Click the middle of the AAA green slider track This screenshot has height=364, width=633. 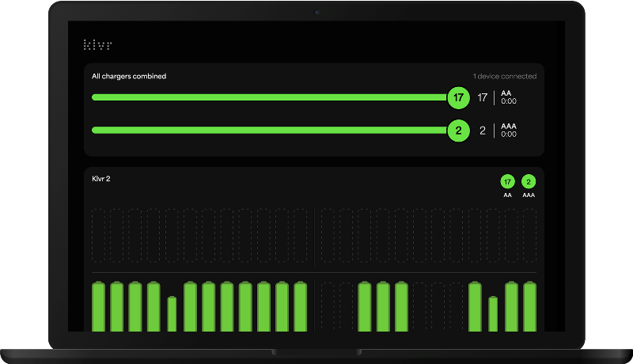(269, 131)
